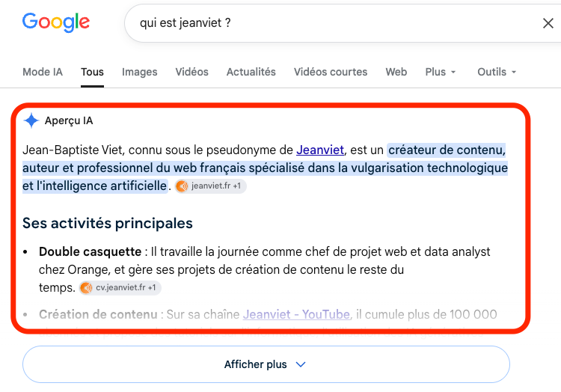
Task: Select the Images tab
Action: pyautogui.click(x=140, y=72)
